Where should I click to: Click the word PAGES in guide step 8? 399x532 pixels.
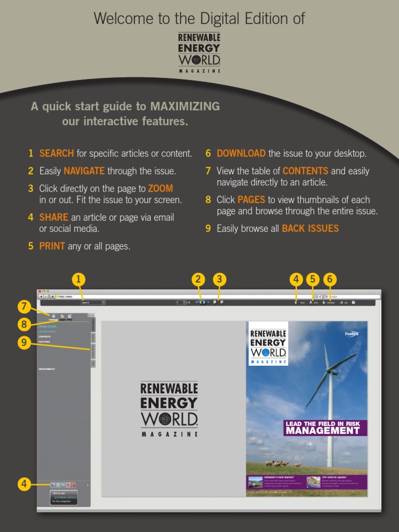coord(251,199)
